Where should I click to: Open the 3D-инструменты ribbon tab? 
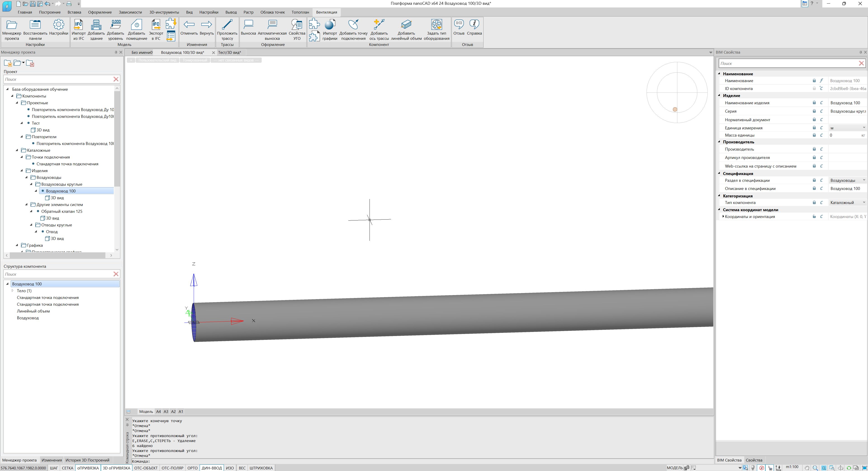pos(164,12)
